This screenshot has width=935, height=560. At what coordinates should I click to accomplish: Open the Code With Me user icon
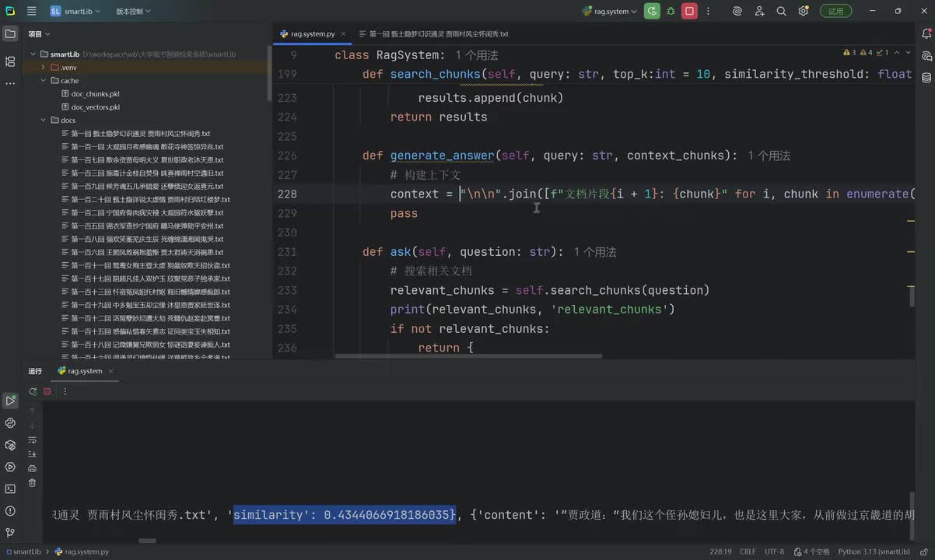759,11
